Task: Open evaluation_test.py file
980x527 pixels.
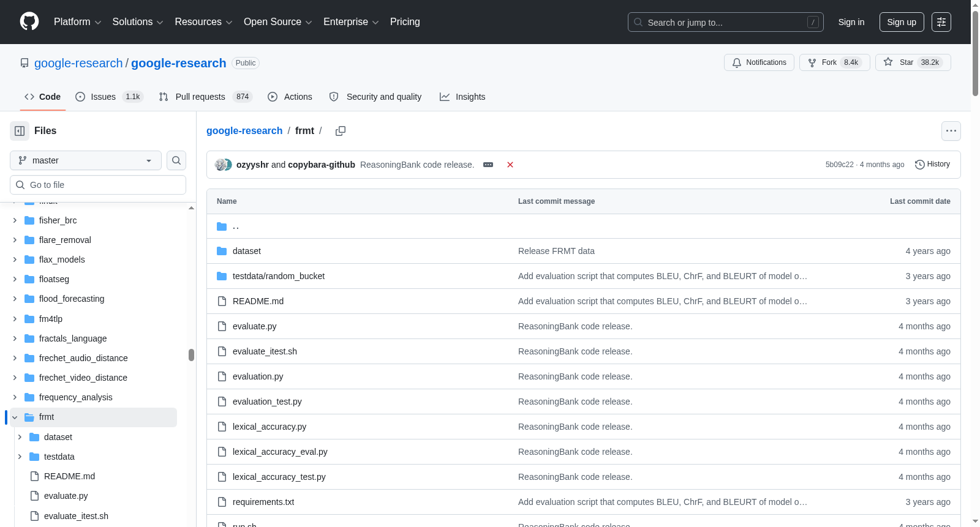Action: coord(267,402)
